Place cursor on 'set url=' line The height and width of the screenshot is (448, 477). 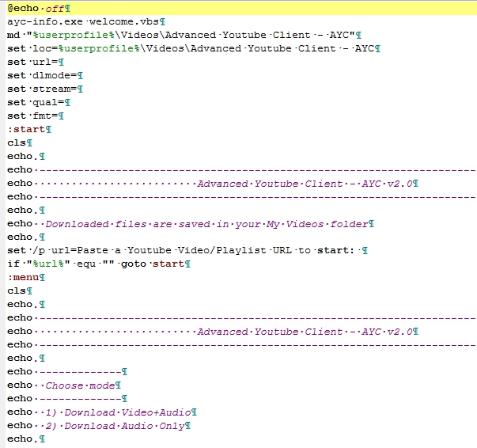pyautogui.click(x=36, y=62)
